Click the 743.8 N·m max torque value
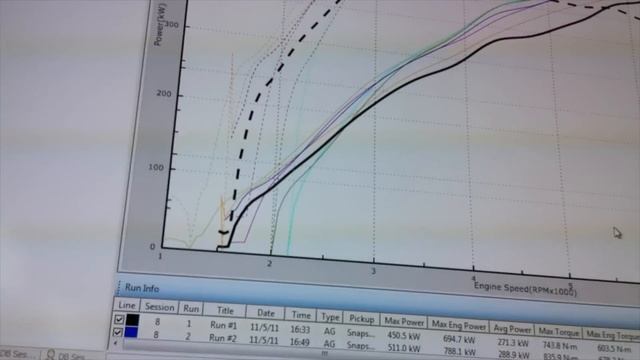Image resolution: width=640 pixels, height=360 pixels. tap(560, 346)
